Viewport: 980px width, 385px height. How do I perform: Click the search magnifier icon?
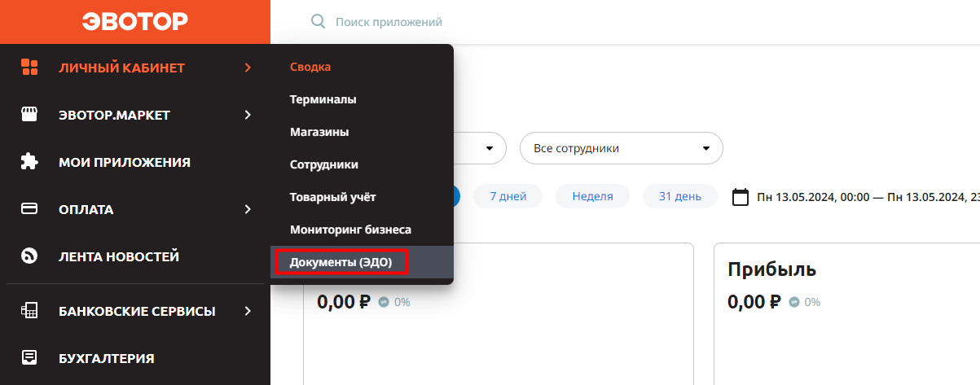point(319,21)
